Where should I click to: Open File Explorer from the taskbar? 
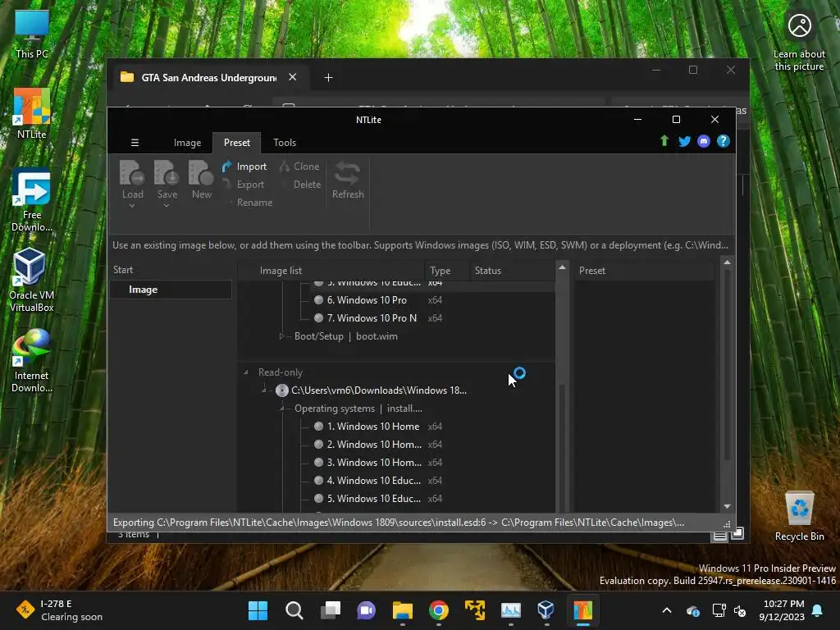click(x=402, y=610)
